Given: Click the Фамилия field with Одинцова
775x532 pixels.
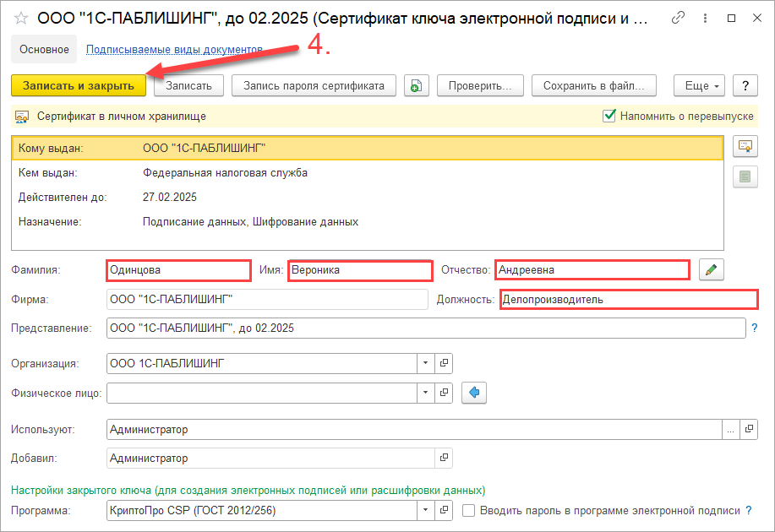Looking at the screenshot, I should pos(178,270).
